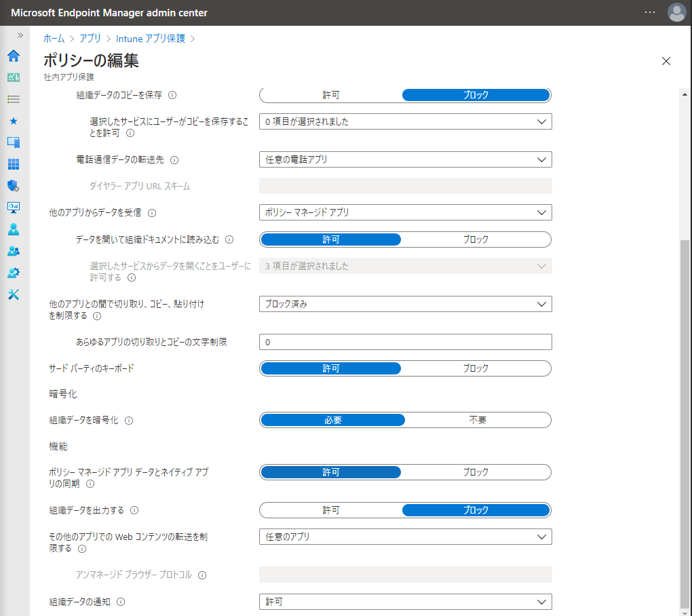Block ポリシー マネージド アプリ データ sync
Screen dimensions: 692x616
(476, 472)
